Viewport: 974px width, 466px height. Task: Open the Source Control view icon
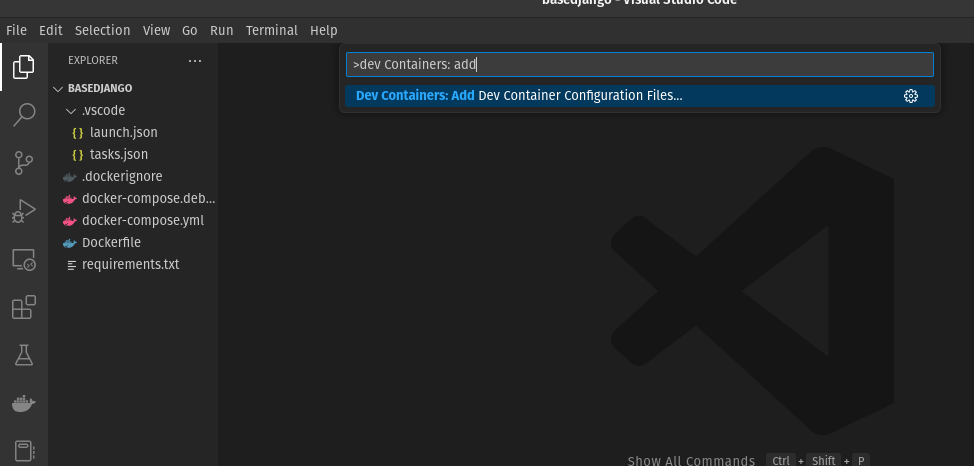(x=24, y=163)
